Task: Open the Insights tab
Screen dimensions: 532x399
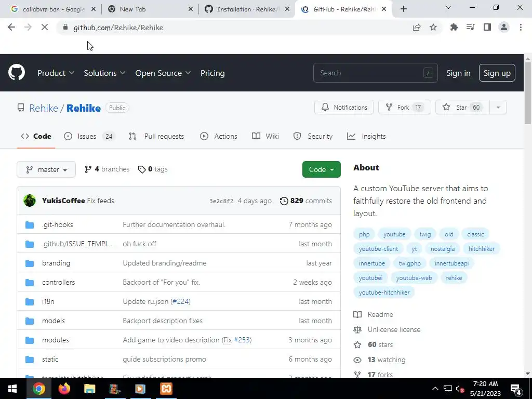Action: [366, 136]
